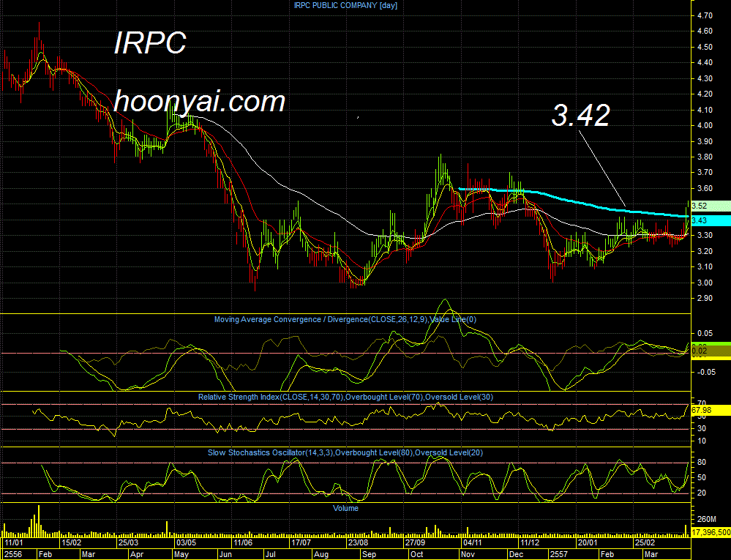Viewport: 731px width, 560px height.
Task: Select the 20/01 date label
Action: tap(588, 542)
